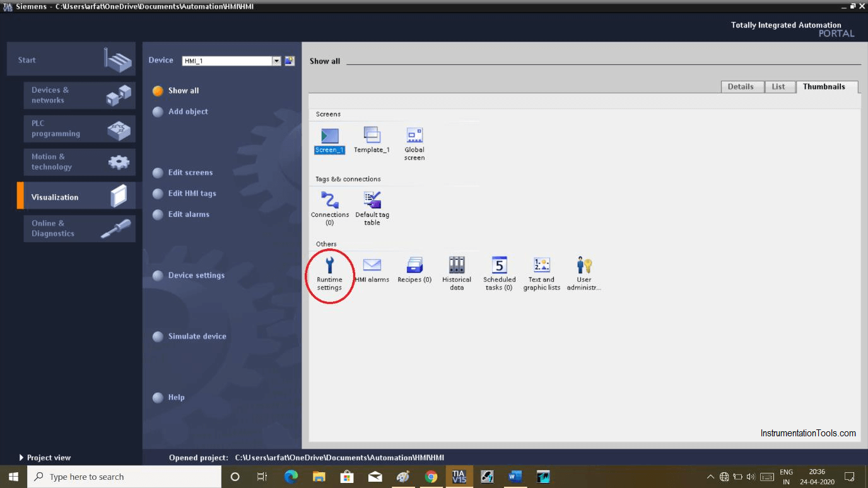
Task: Click the taskbar search box
Action: pos(124,477)
